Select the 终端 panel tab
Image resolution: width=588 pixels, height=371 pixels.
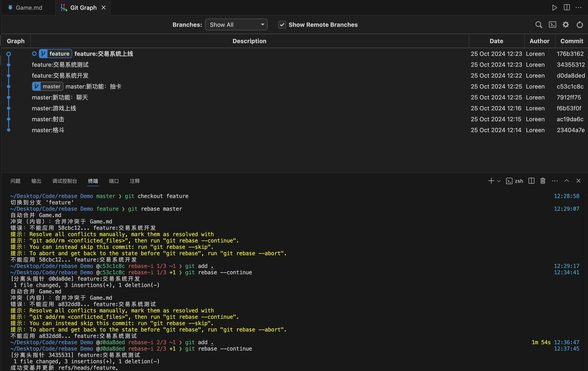[93, 181]
